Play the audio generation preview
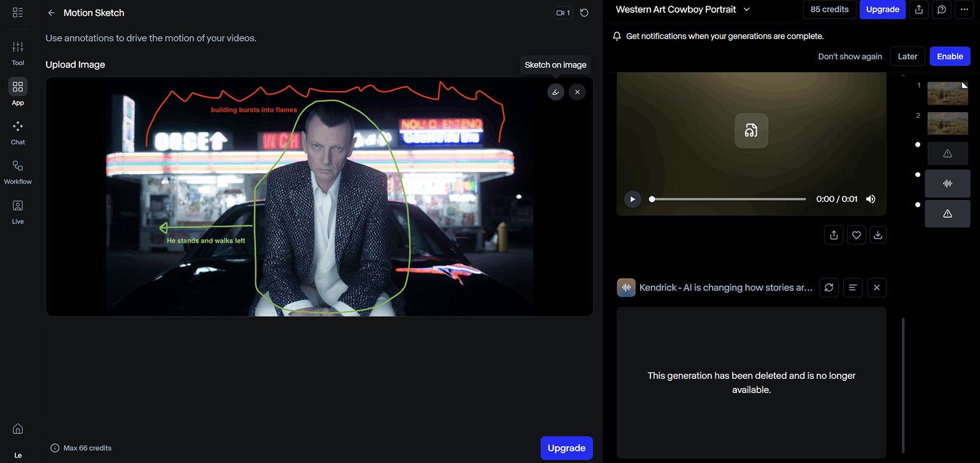This screenshot has height=463, width=980. (632, 199)
